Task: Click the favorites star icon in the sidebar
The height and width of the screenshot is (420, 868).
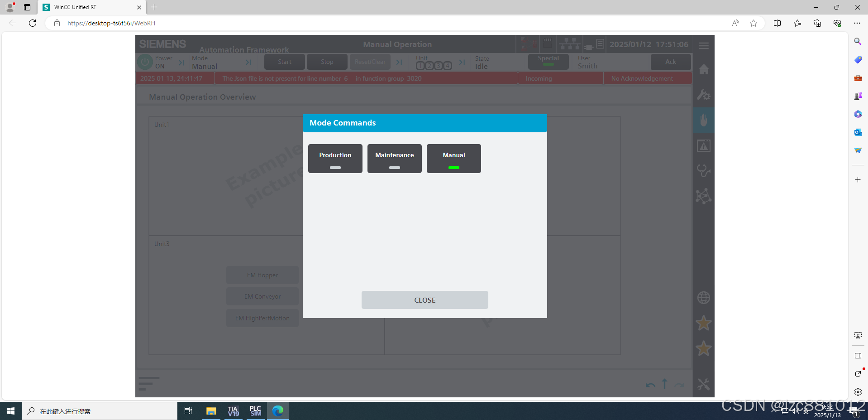Action: pos(703,323)
